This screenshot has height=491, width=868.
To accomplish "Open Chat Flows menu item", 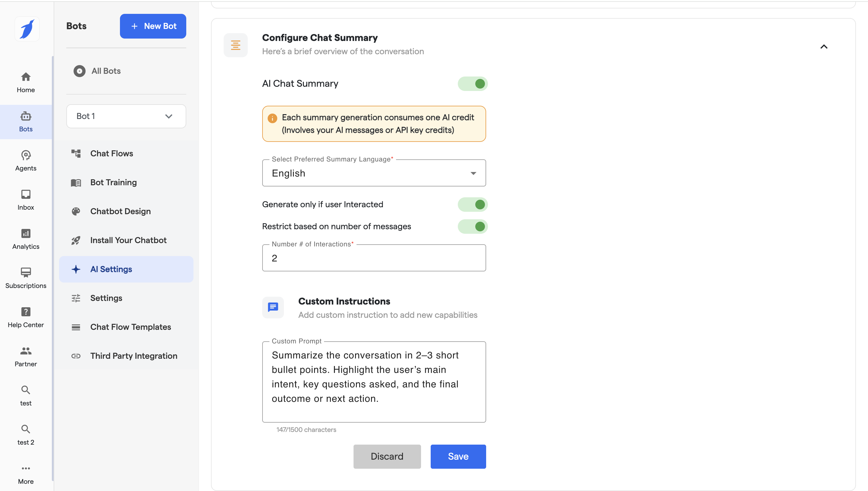I will pyautogui.click(x=111, y=153).
